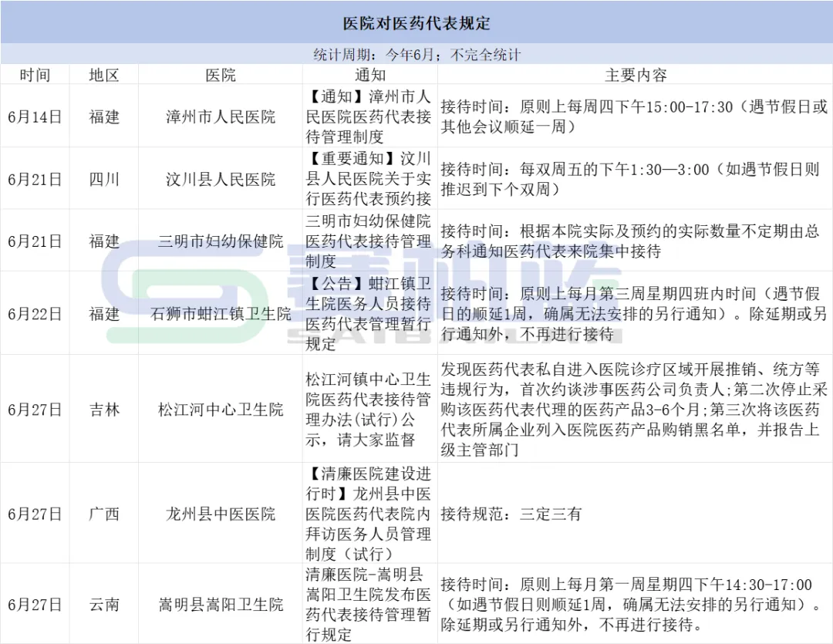The width and height of the screenshot is (833, 644).
Task: Select the 地区 column header
Action: pyautogui.click(x=104, y=75)
